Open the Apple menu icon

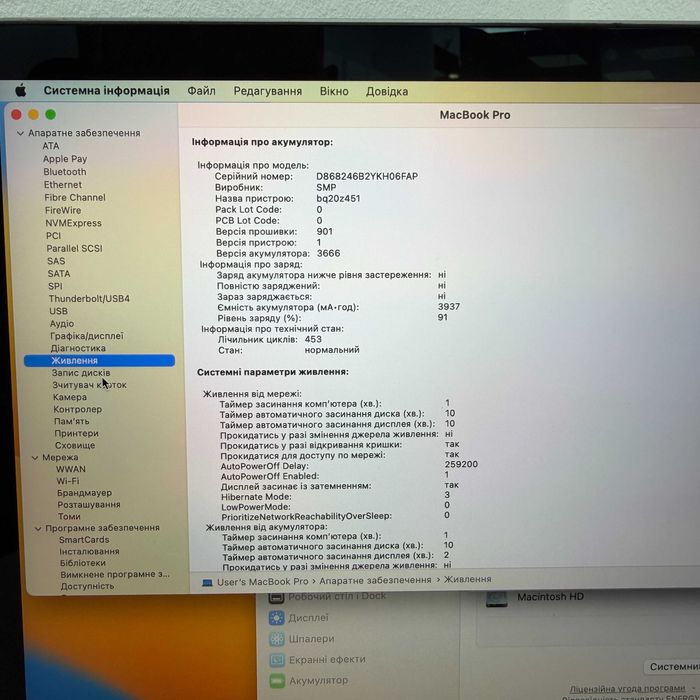pos(21,91)
